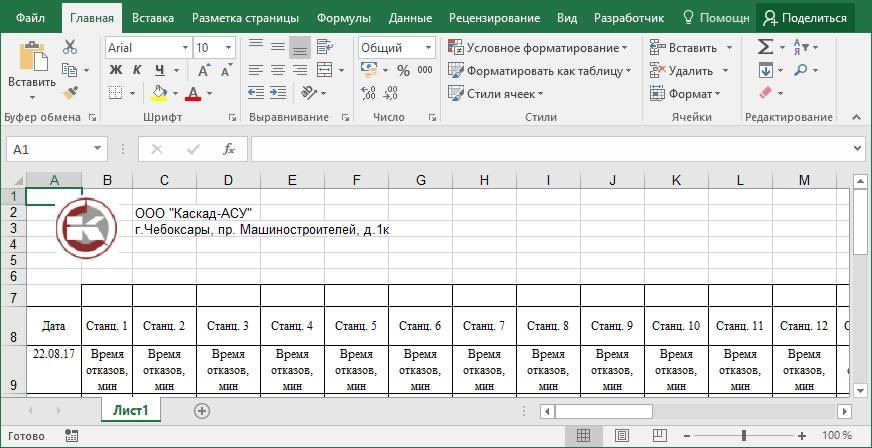872x448 pixels.
Task: Click the AutoSum sigma icon
Action: 765,47
